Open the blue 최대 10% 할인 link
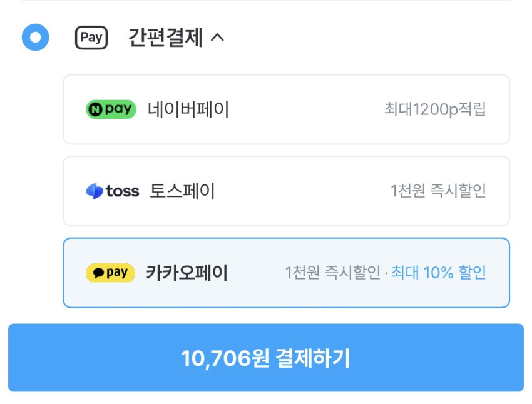 click(439, 273)
